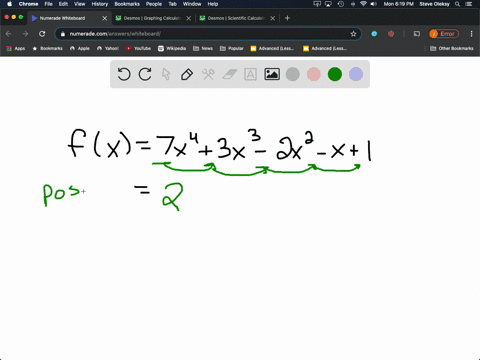Select the pen drawing tool
Screen dimensions: 480x360
click(187, 74)
